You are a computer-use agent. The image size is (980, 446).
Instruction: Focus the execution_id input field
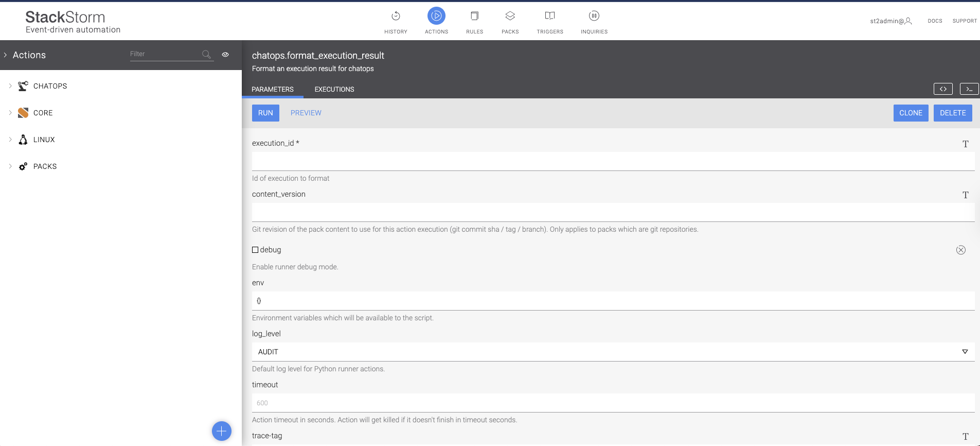tap(613, 161)
